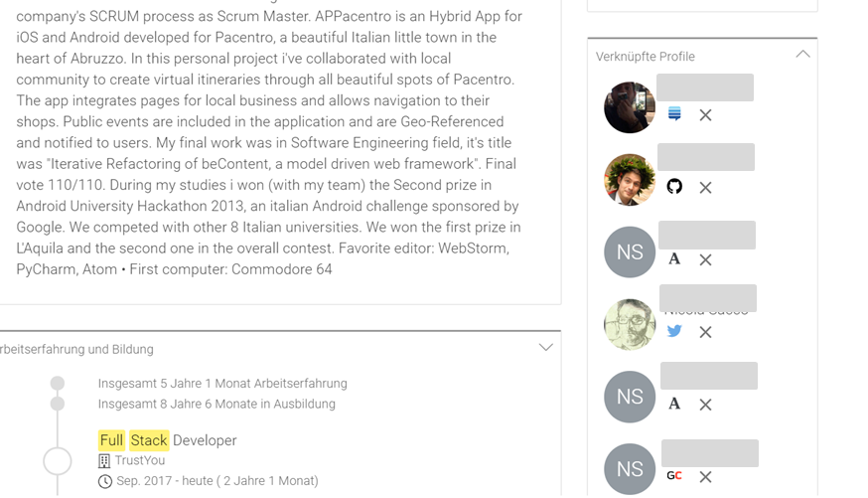The height and width of the screenshot is (498, 868).
Task: Remove the linked Twitter profile
Action: tap(705, 332)
